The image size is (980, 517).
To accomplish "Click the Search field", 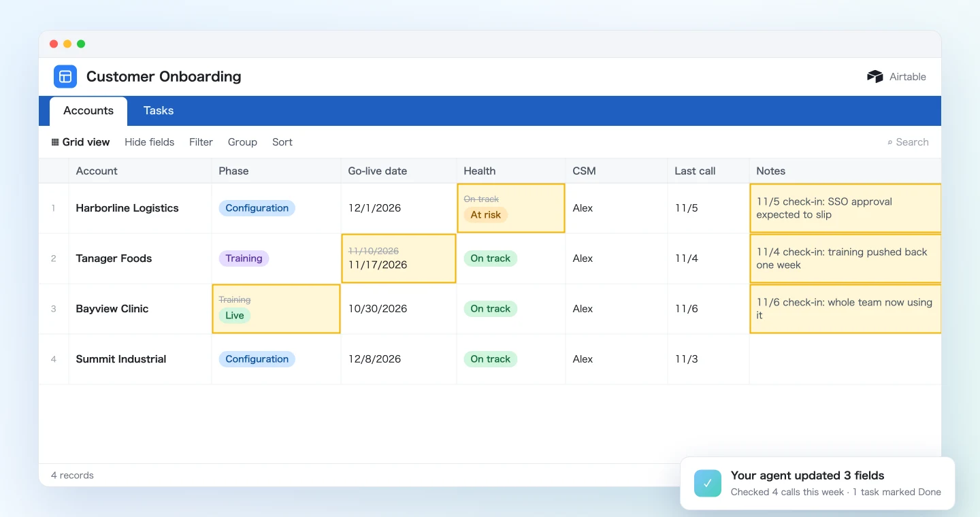I will (908, 142).
